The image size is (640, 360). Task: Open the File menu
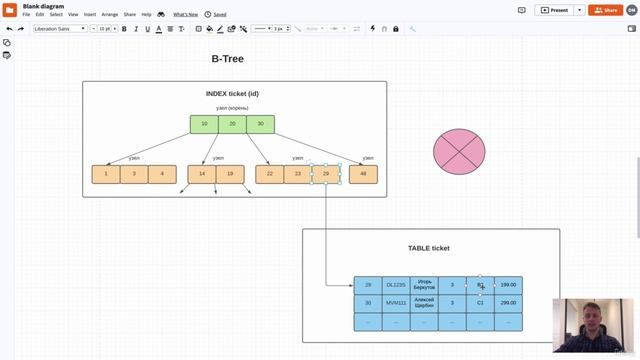26,14
